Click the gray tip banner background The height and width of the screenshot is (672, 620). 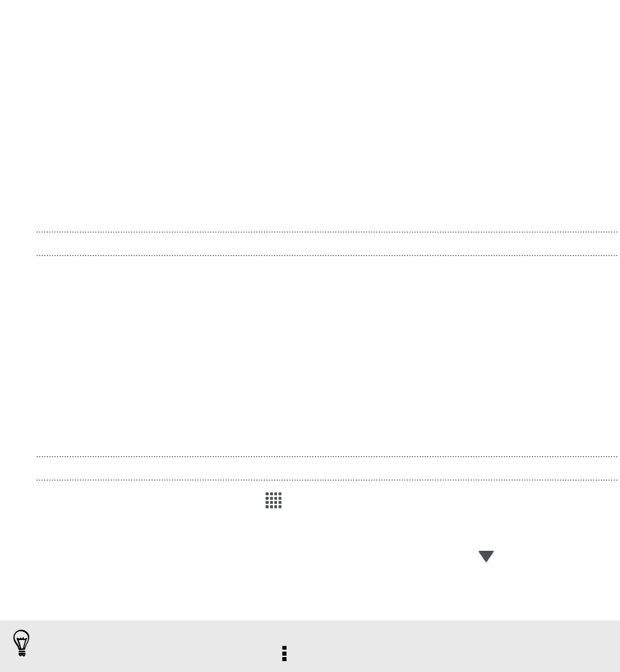pos(310,646)
